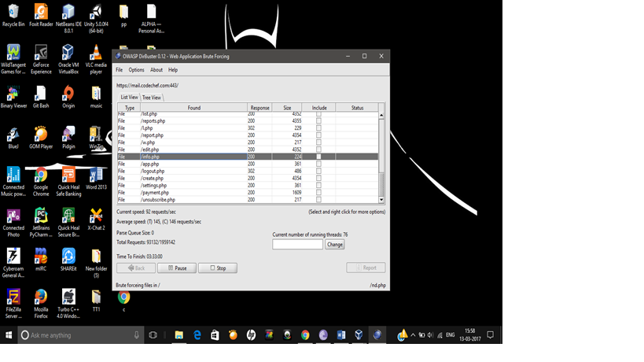Image resolution: width=644 pixels, height=362 pixels.
Task: Click the running threads number input field
Action: click(298, 245)
